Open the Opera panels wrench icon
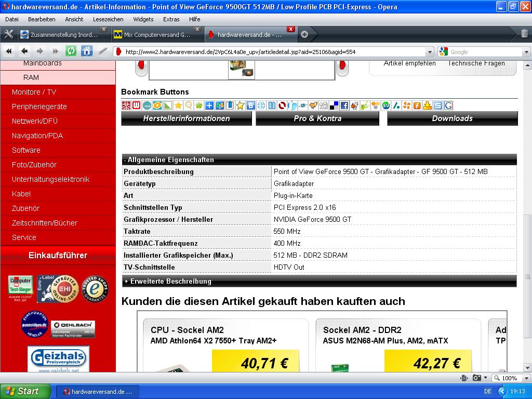The image size is (532, 399). coord(9,34)
